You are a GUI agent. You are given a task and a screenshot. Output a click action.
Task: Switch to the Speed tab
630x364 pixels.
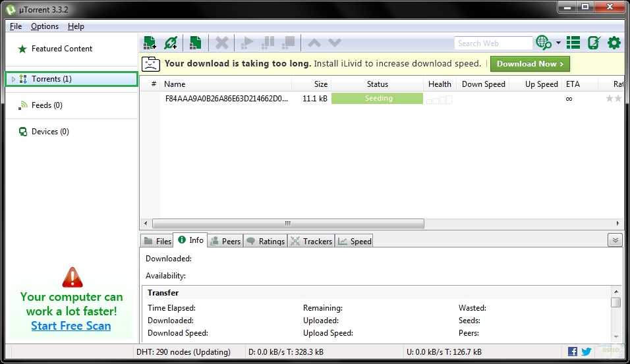pyautogui.click(x=354, y=241)
